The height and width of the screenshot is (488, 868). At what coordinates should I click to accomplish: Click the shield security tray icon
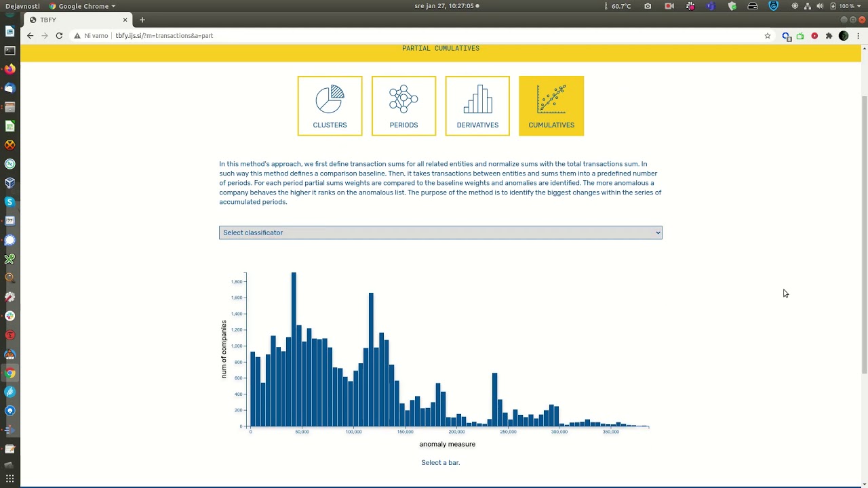[732, 6]
